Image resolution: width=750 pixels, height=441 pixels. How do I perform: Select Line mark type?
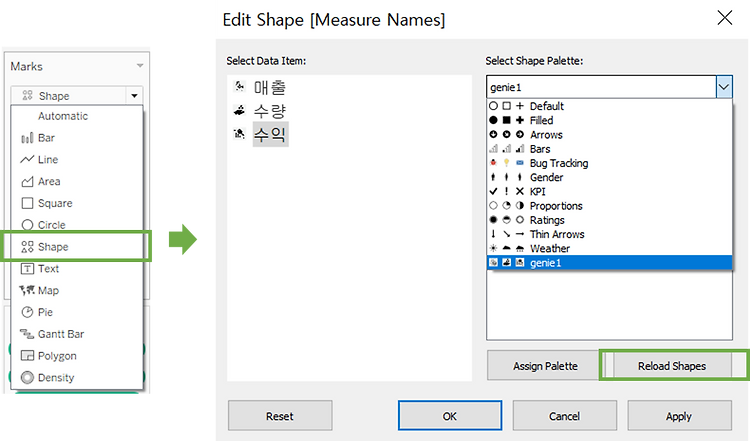77,160
